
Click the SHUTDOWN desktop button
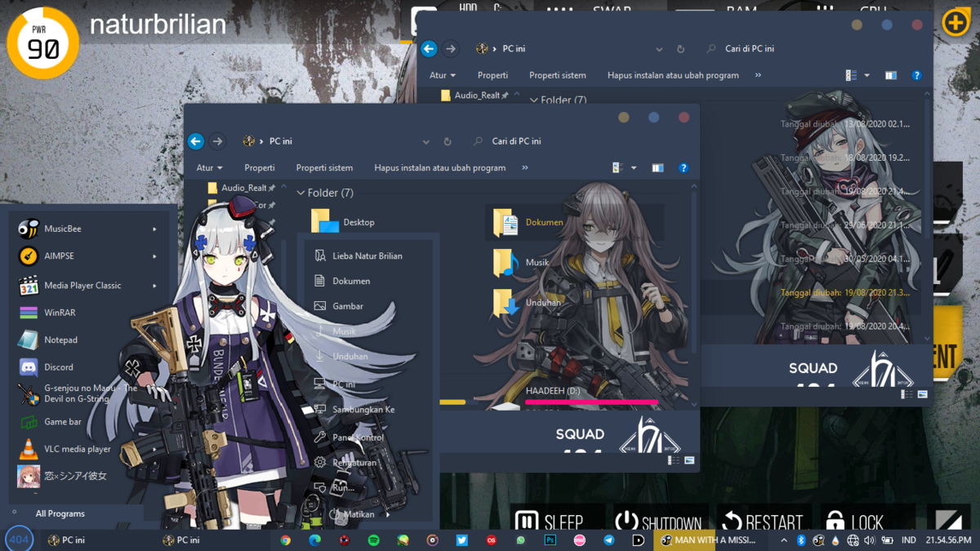[x=658, y=522]
